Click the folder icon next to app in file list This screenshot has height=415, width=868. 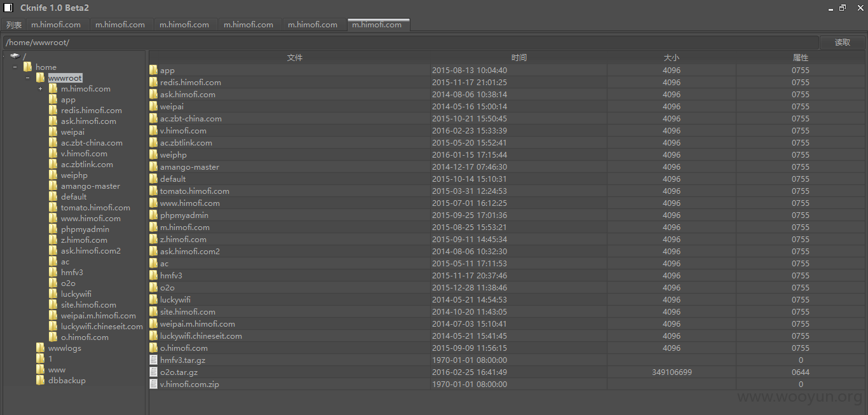click(153, 70)
